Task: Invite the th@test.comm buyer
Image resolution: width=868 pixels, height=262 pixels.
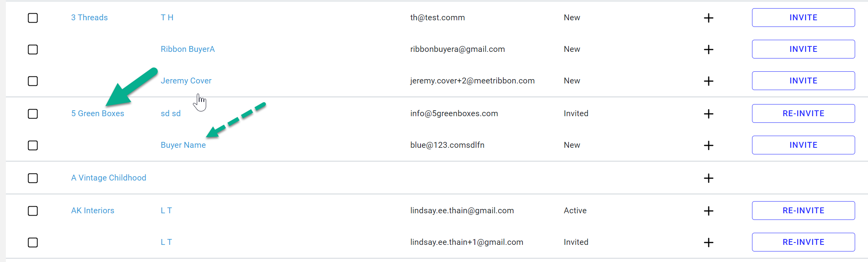Action: click(x=803, y=18)
